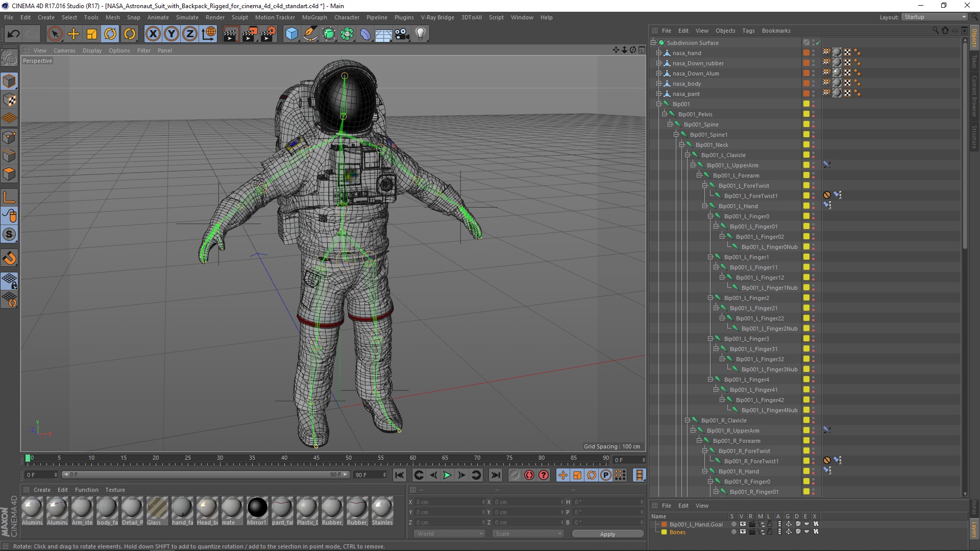Expand the nasa_hand object
This screenshot has height=551, width=980.
pyautogui.click(x=659, y=53)
